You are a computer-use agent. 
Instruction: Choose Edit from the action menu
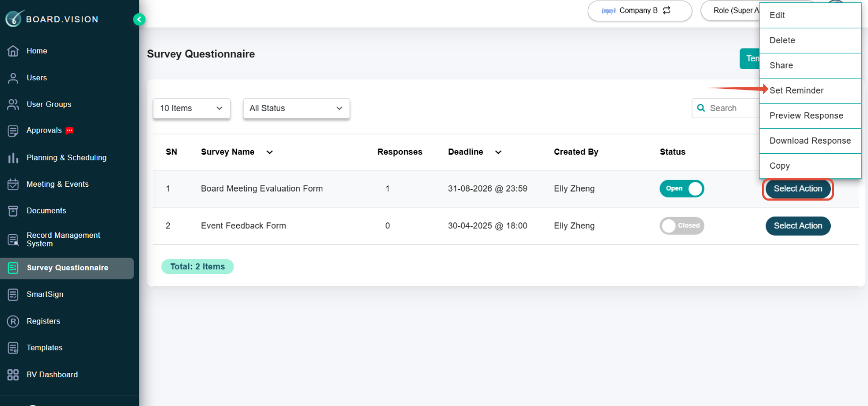pyautogui.click(x=810, y=15)
